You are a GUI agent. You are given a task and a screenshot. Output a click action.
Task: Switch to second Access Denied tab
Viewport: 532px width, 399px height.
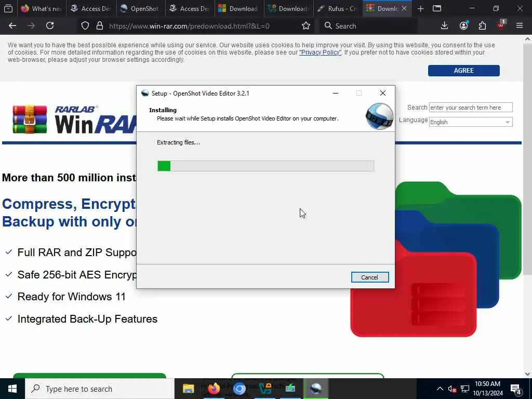(x=189, y=8)
